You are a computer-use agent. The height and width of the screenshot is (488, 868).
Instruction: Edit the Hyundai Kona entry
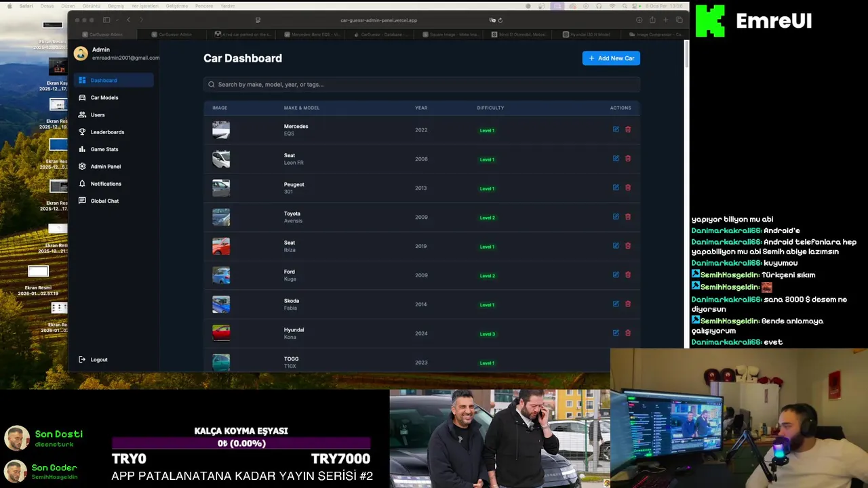(x=616, y=333)
